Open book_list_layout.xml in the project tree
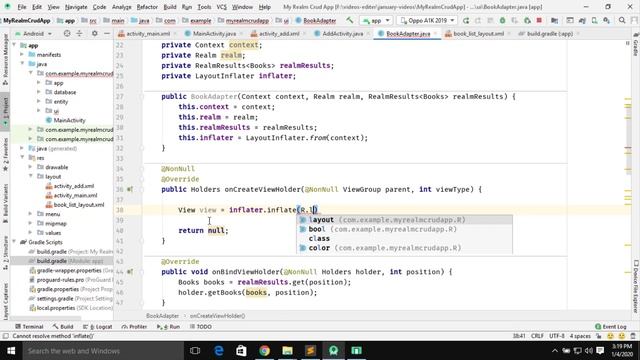640x360 pixels. click(75, 205)
